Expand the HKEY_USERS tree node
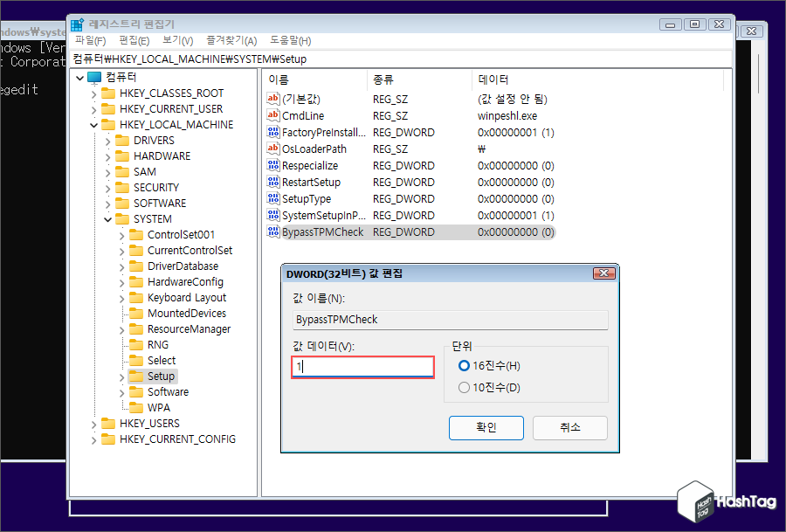The image size is (786, 532). coord(93,423)
